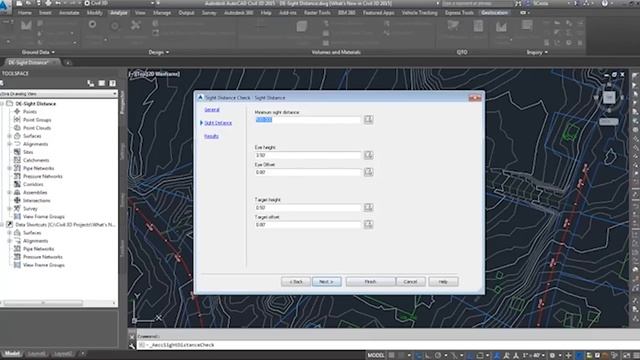This screenshot has height=360, width=640.
Task: Click the Toolspace help question-mark icon
Action: tap(112, 83)
